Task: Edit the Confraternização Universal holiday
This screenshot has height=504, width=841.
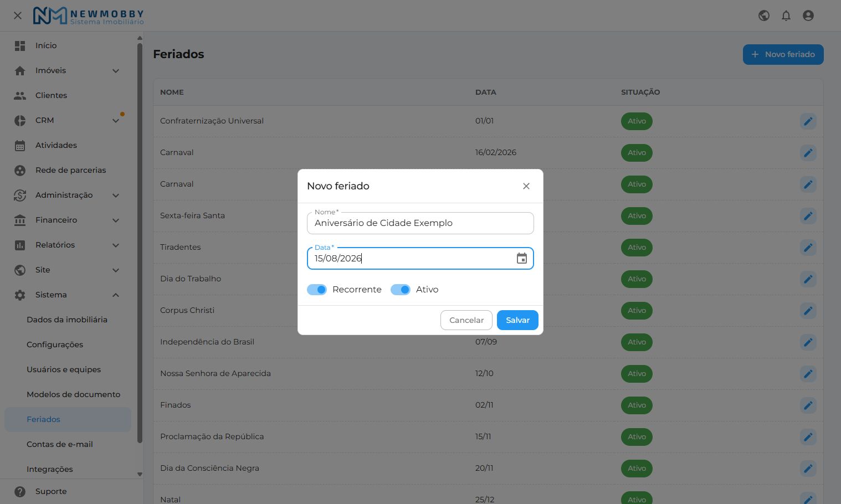Action: (808, 121)
